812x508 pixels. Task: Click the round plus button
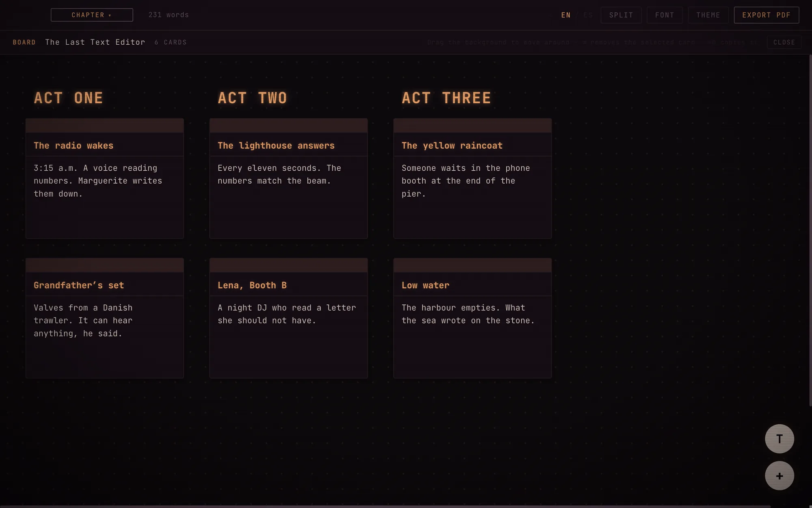pos(779,475)
